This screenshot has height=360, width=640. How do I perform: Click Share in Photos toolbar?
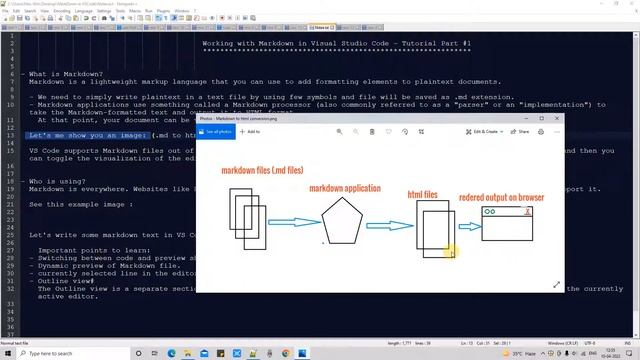pos(520,132)
